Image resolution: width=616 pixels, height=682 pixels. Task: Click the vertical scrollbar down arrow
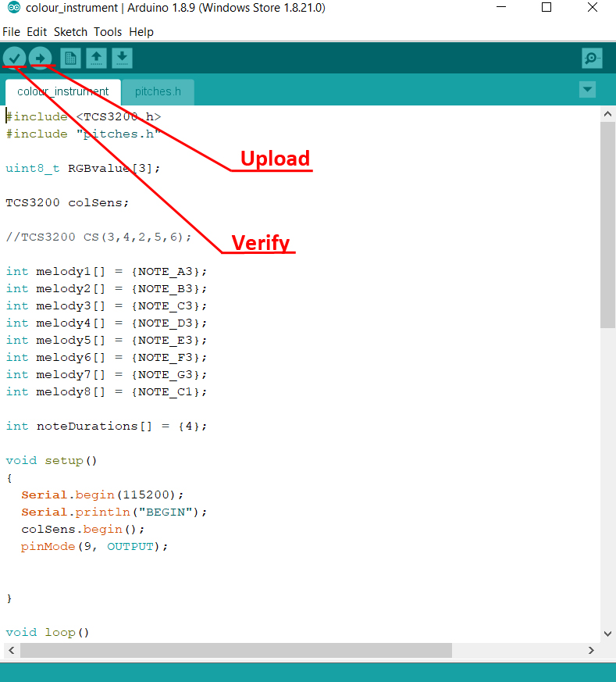click(607, 634)
